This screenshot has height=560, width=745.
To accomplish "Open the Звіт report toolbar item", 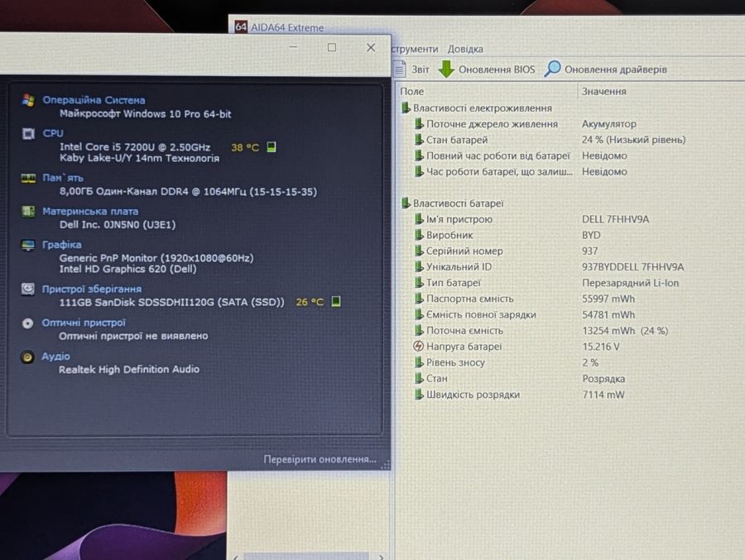I will pyautogui.click(x=412, y=69).
